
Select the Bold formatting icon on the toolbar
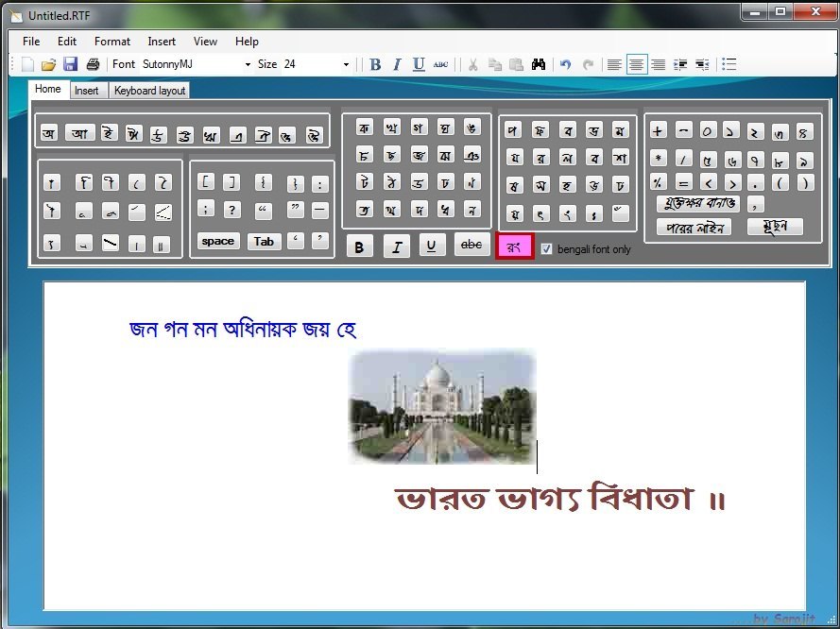click(x=374, y=64)
